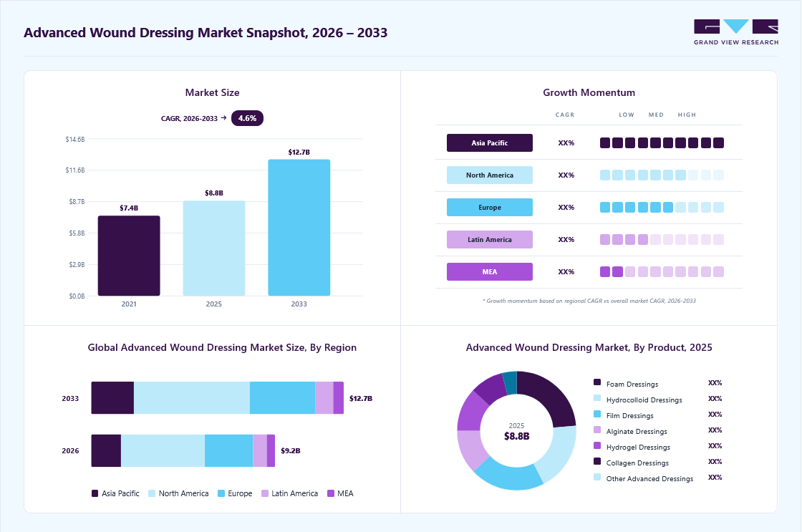Click the 2021 market size bar
Image resolution: width=802 pixels, height=532 pixels.
point(129,256)
